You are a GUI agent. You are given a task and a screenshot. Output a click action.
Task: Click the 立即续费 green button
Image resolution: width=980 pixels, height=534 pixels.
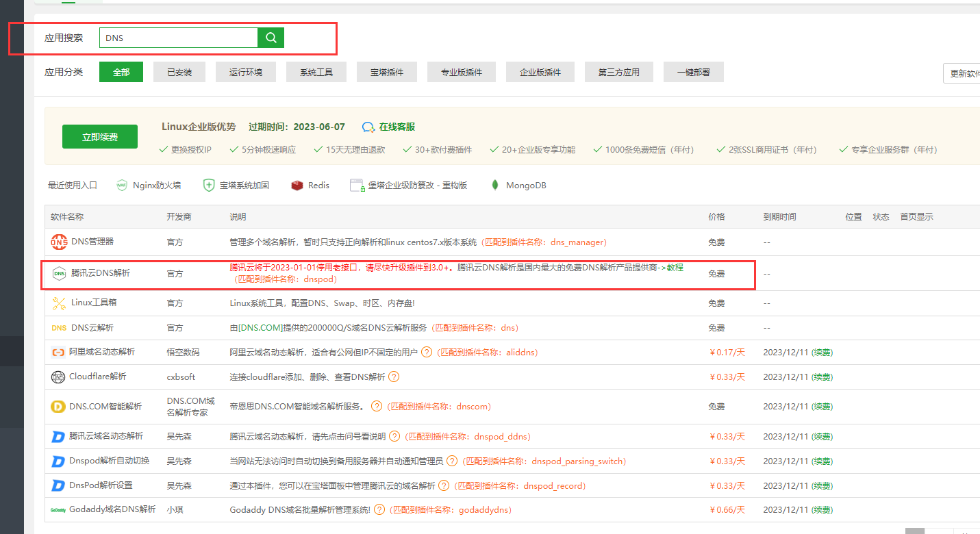click(100, 137)
